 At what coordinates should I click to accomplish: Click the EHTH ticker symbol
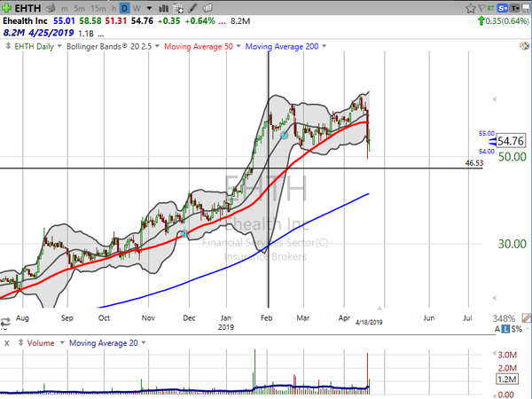(27, 8)
